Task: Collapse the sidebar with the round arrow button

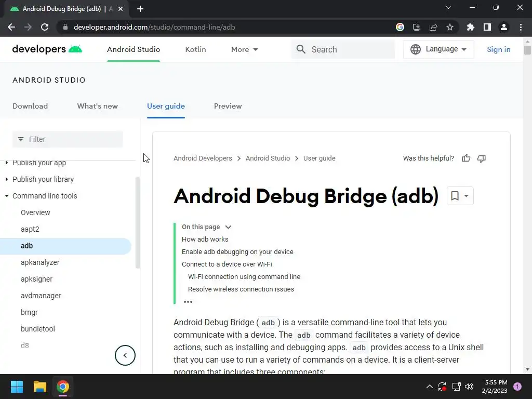Action: click(125, 355)
